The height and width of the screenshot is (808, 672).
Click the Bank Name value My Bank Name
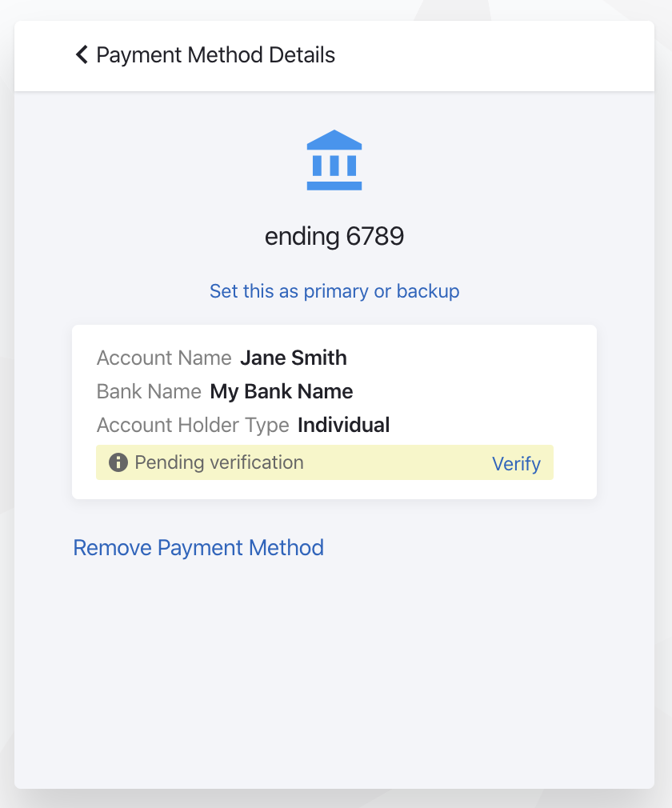(x=281, y=391)
